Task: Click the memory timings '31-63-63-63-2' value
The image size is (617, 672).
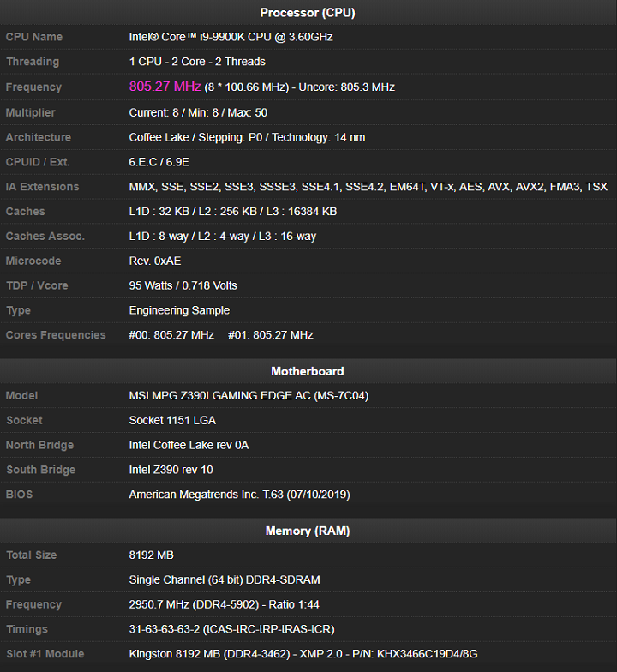Action: 165,629
